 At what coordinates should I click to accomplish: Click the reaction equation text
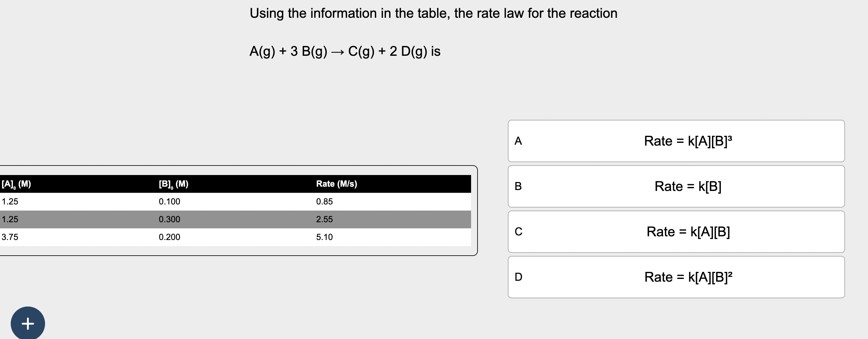click(x=345, y=51)
